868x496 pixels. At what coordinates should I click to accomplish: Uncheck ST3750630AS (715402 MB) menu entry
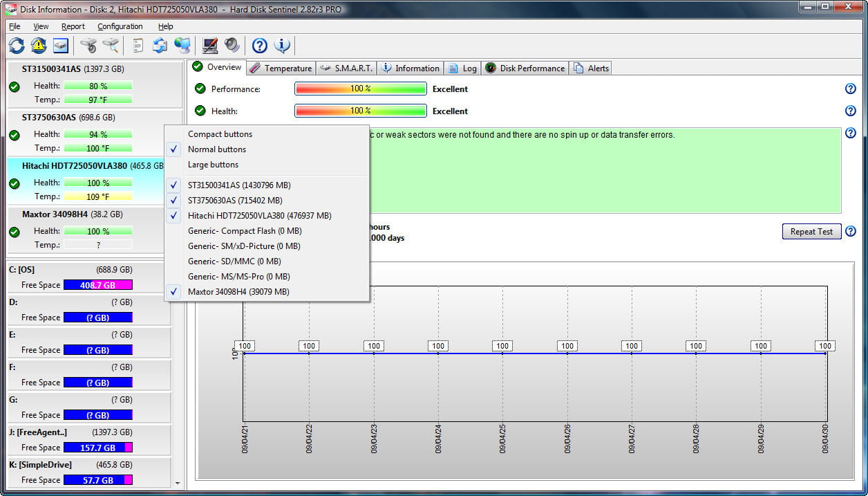pyautogui.click(x=266, y=201)
